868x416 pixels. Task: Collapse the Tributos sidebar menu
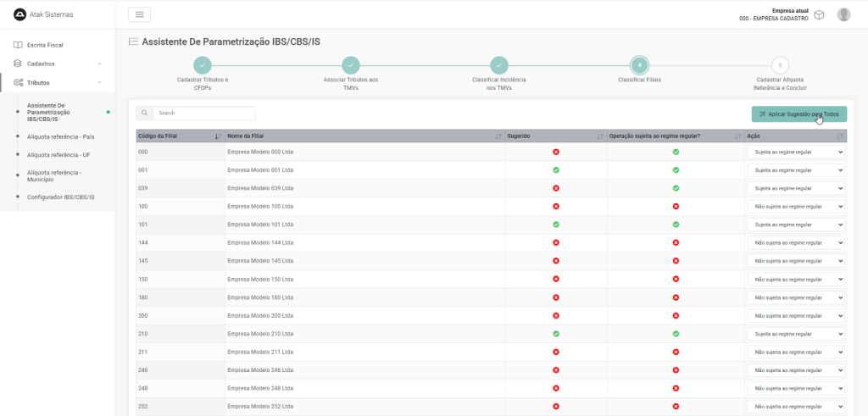pos(57,83)
